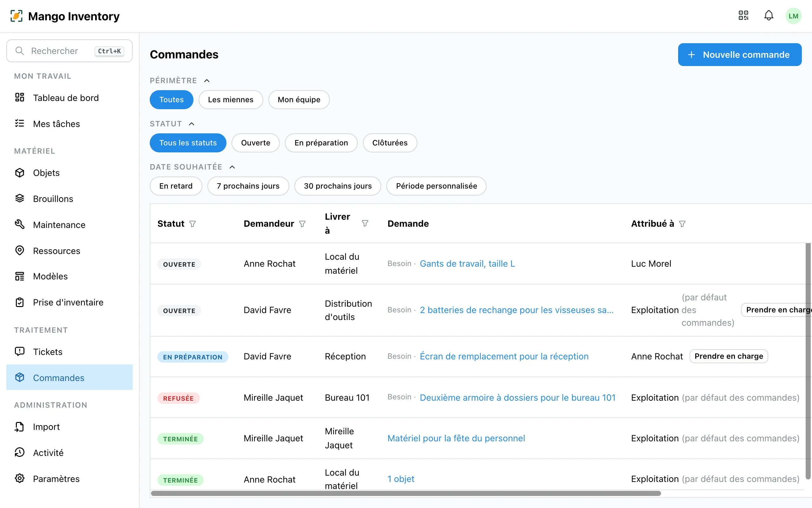Click the Modèles template icon
Image resolution: width=812 pixels, height=508 pixels.
tap(20, 276)
